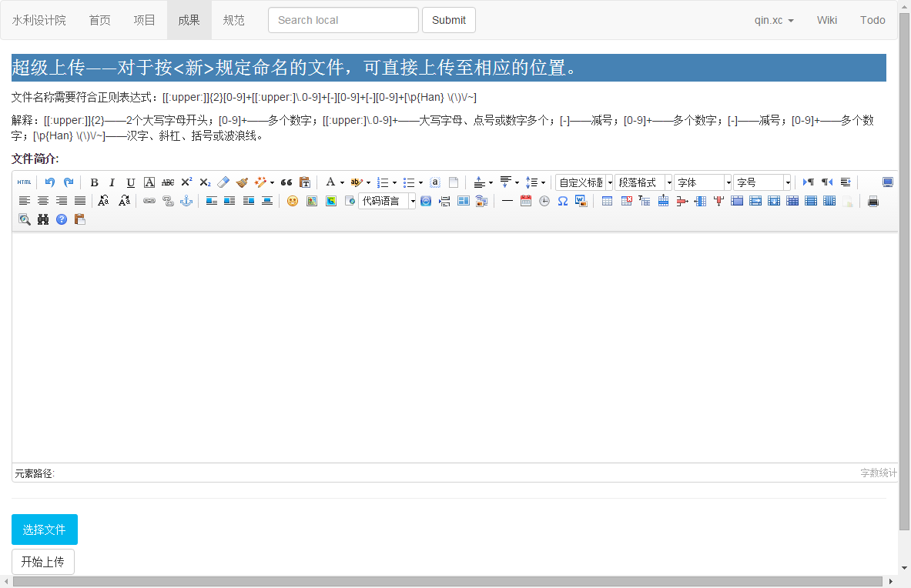Viewport: 911px width, 588px height.
Task: Expand the unordered list style dropdown
Action: (x=420, y=183)
